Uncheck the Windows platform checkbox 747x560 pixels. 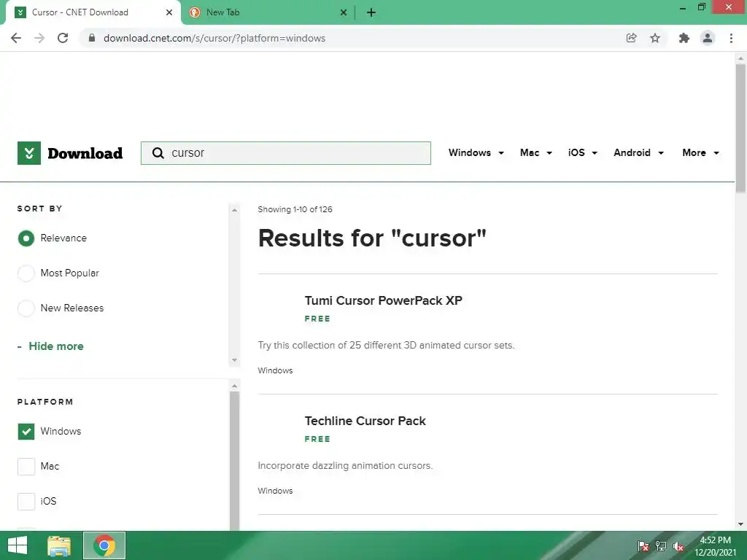[x=26, y=432]
